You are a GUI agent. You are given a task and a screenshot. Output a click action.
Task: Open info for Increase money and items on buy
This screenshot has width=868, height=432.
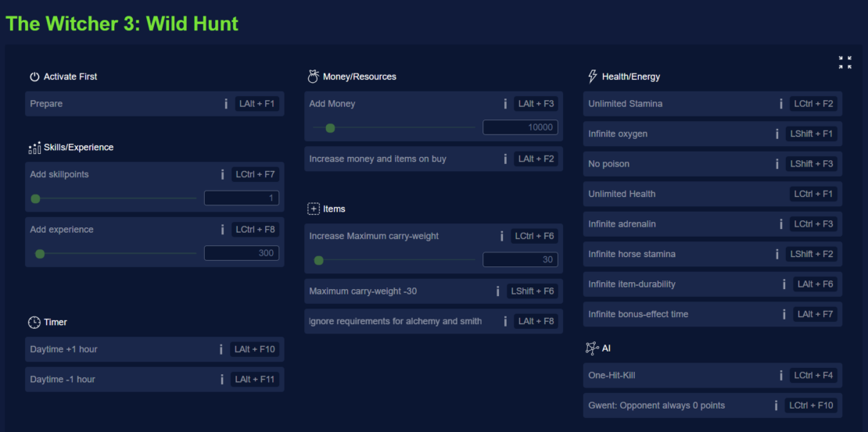pos(505,159)
